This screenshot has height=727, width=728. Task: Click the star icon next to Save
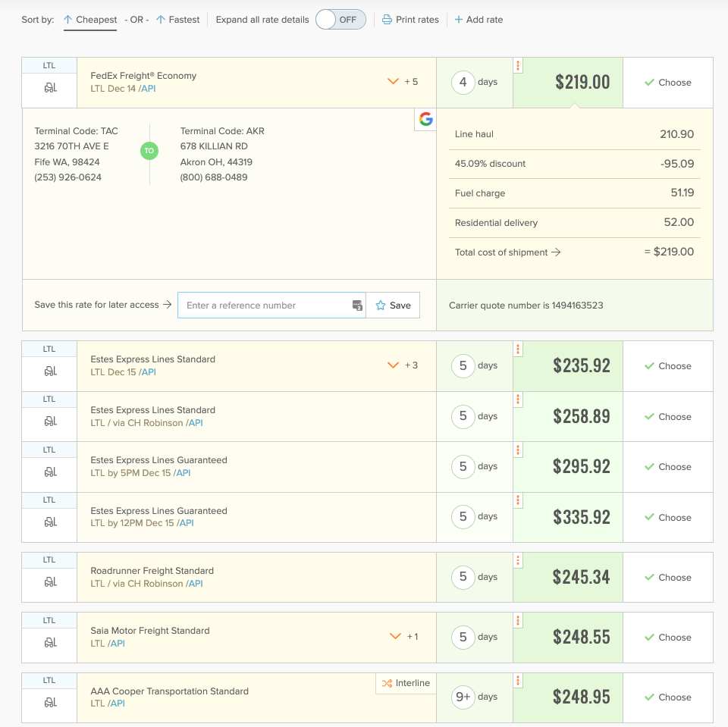pos(380,305)
